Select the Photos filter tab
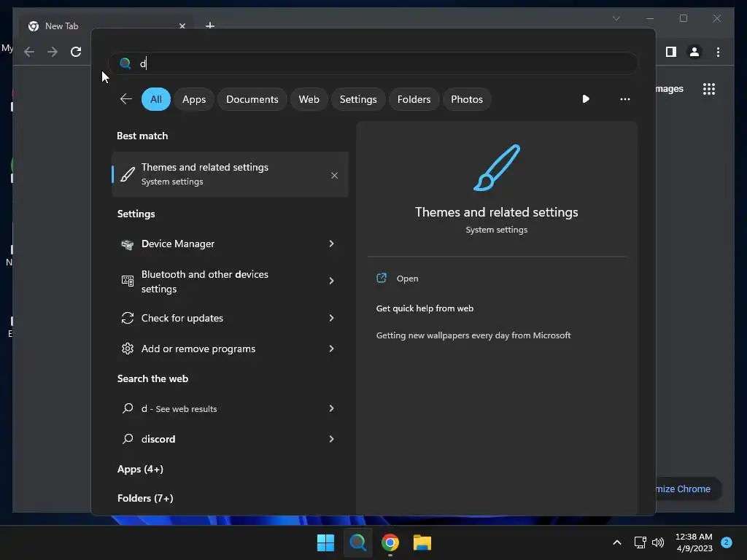Image resolution: width=747 pixels, height=560 pixels. (467, 99)
